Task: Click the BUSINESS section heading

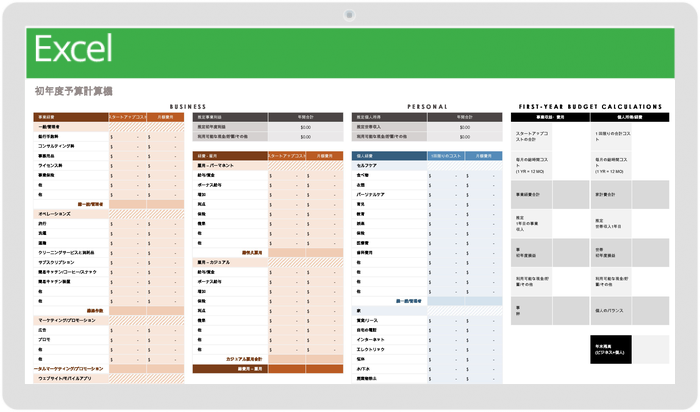Action: (188, 106)
